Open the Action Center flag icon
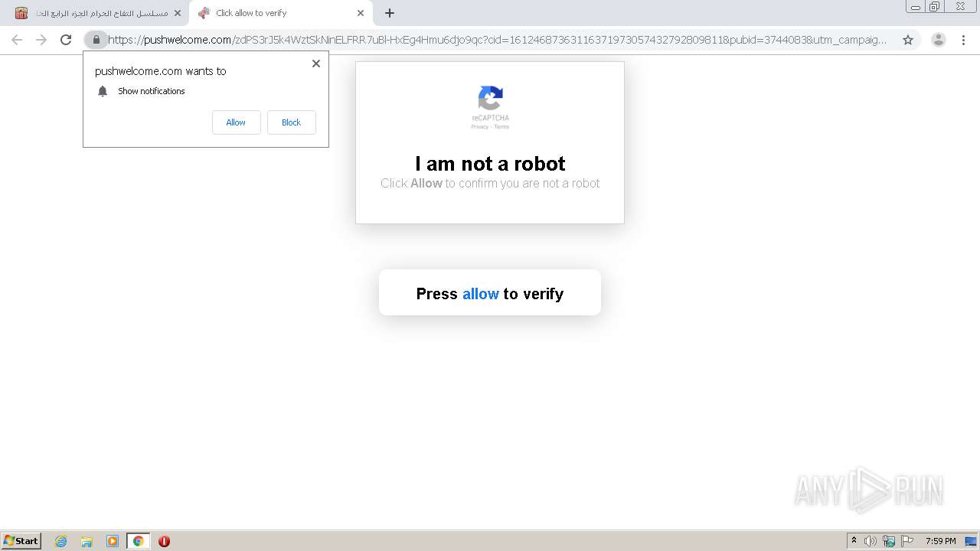Image resolution: width=980 pixels, height=551 pixels. coord(907,541)
